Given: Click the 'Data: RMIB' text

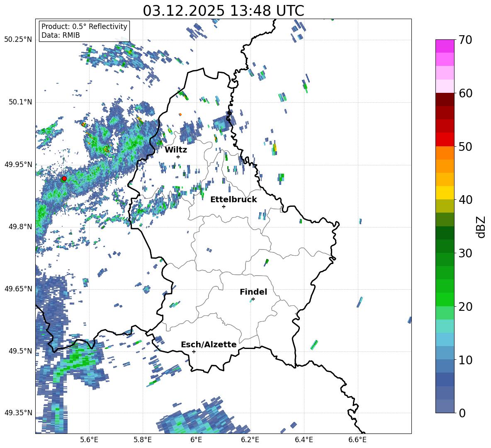Looking at the screenshot, I should coord(61,35).
